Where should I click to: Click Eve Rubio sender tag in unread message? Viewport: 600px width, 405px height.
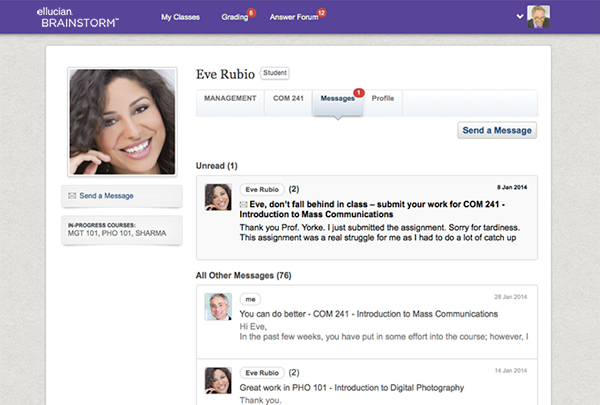pyautogui.click(x=262, y=189)
